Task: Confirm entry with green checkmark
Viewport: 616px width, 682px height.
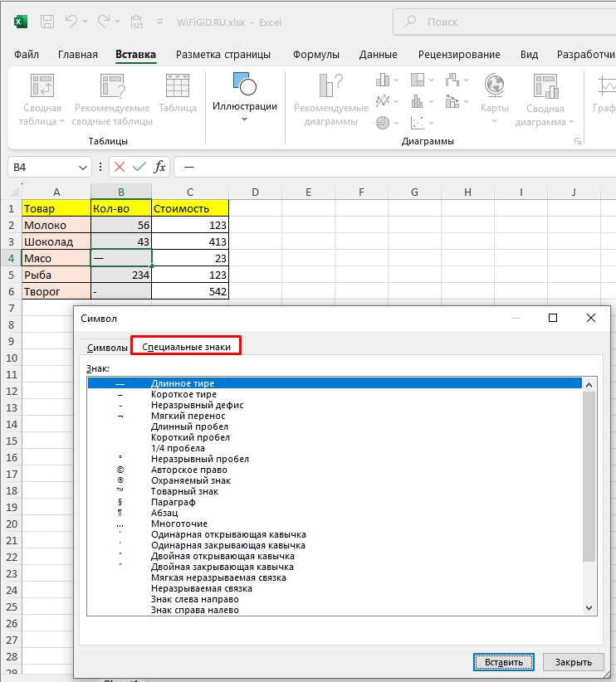Action: 139,167
